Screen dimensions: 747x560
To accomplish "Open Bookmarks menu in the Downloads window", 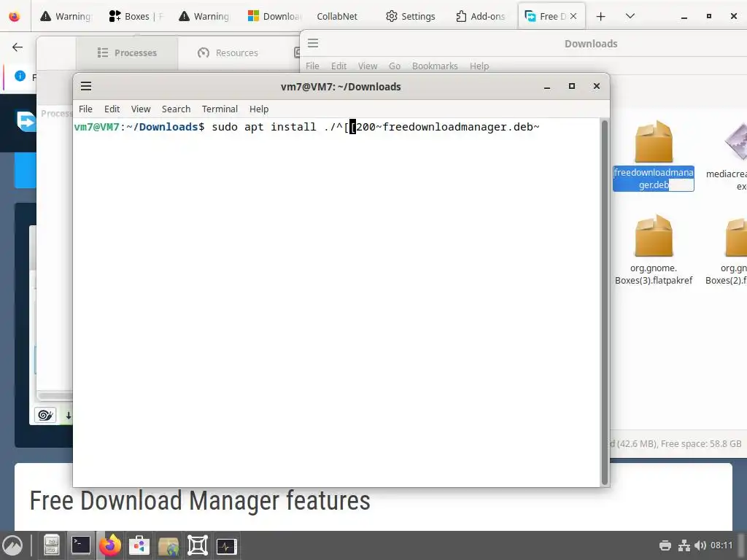I will pyautogui.click(x=435, y=66).
